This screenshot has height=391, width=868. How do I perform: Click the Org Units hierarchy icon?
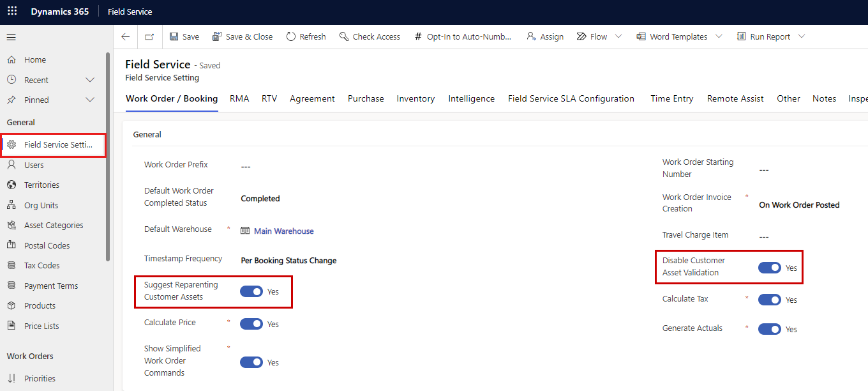(x=11, y=205)
